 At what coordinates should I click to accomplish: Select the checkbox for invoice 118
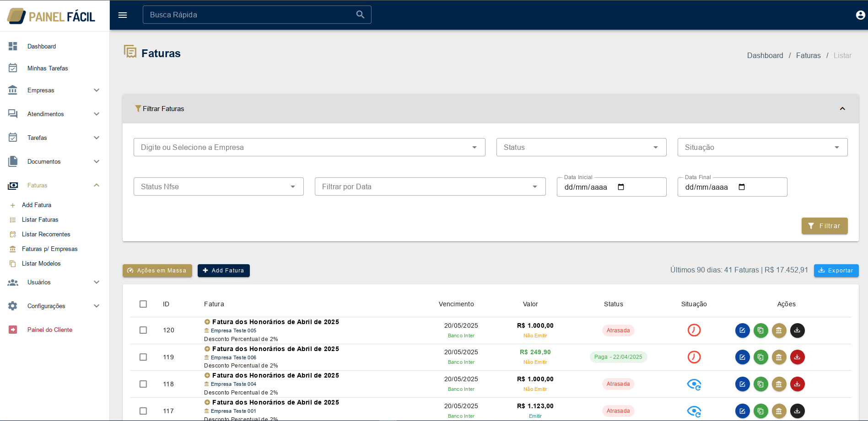143,384
